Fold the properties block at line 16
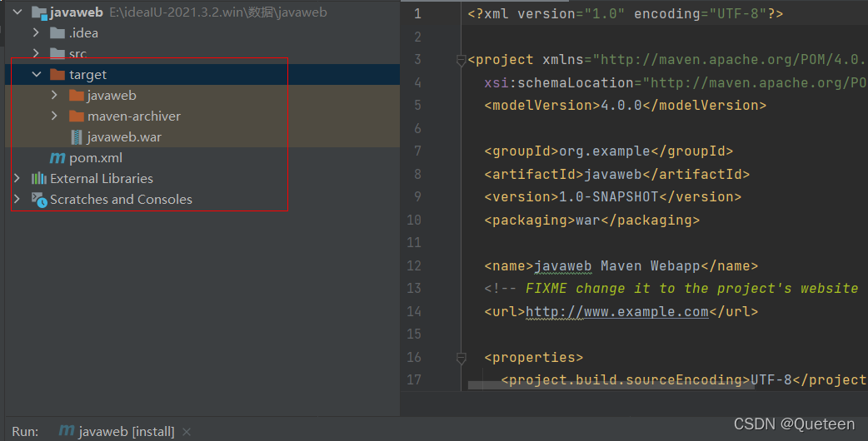Screen dimensions: 868x441 (461, 358)
